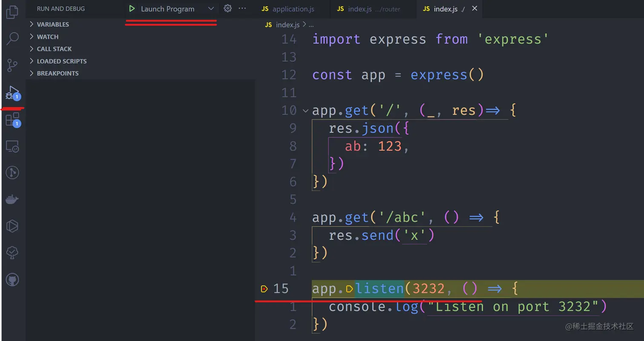This screenshot has height=341, width=644.
Task: Open launch.json via the gear icon
Action: pos(227,8)
